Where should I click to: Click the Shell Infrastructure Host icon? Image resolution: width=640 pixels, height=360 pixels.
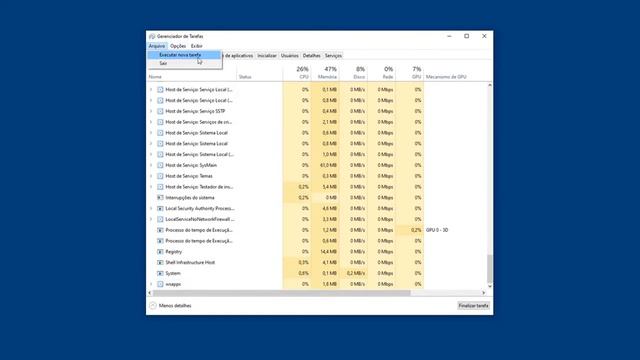click(160, 262)
